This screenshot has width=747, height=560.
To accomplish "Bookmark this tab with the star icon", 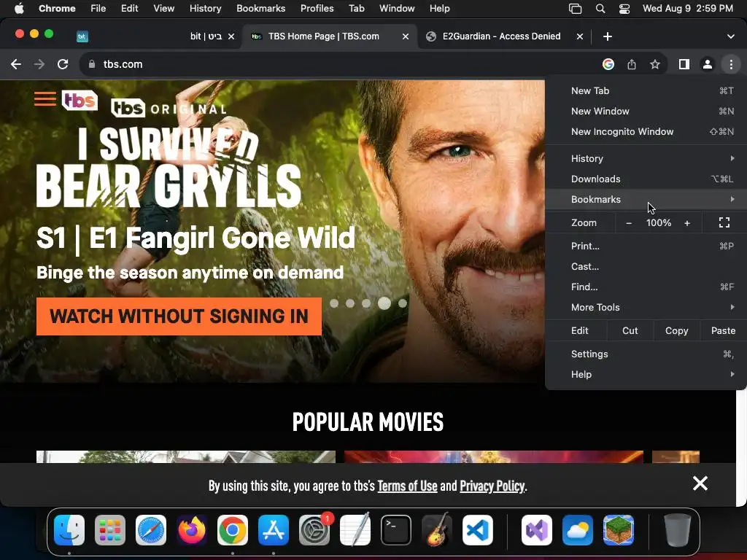I will (655, 64).
